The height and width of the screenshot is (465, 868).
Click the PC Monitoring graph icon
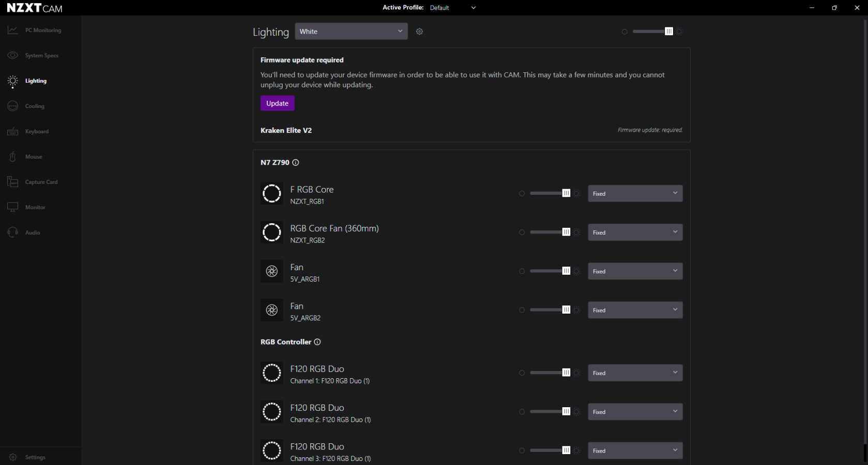pyautogui.click(x=13, y=30)
